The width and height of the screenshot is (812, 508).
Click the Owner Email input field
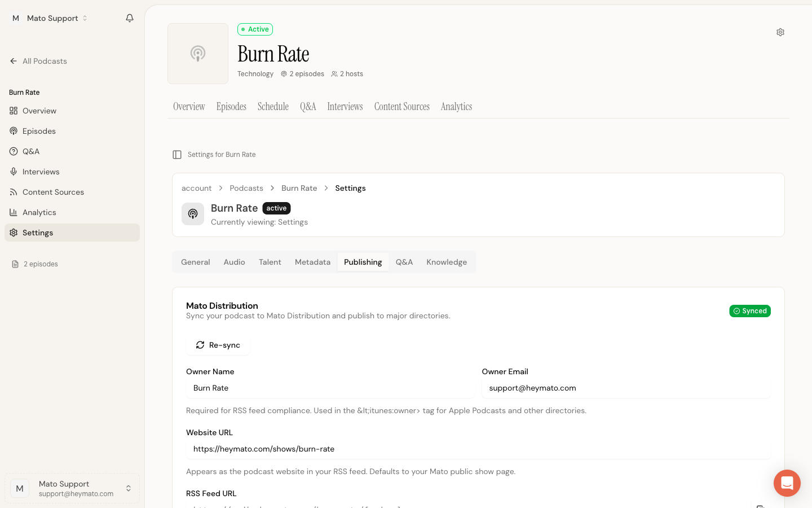tap(626, 388)
